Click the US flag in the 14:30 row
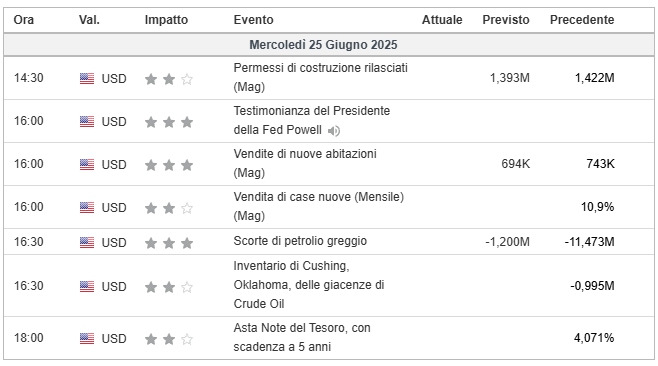This screenshot has width=658, height=366. (87, 78)
